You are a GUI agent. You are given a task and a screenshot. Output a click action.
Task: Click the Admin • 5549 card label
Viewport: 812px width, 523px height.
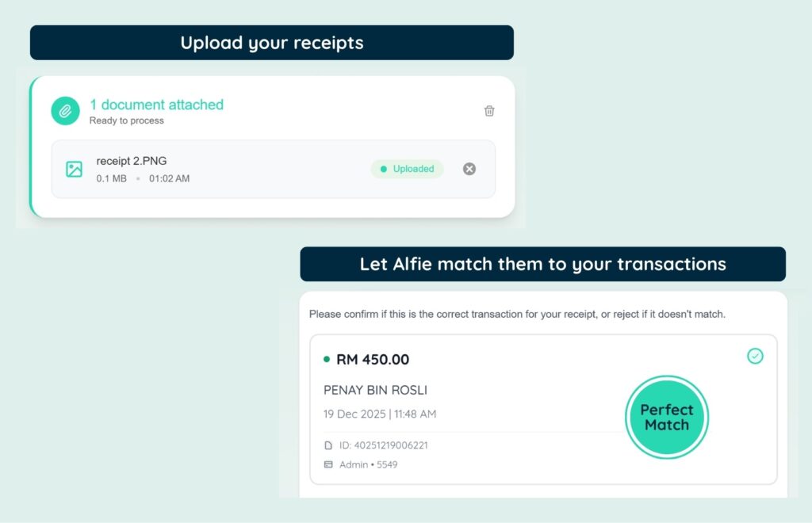[369, 464]
